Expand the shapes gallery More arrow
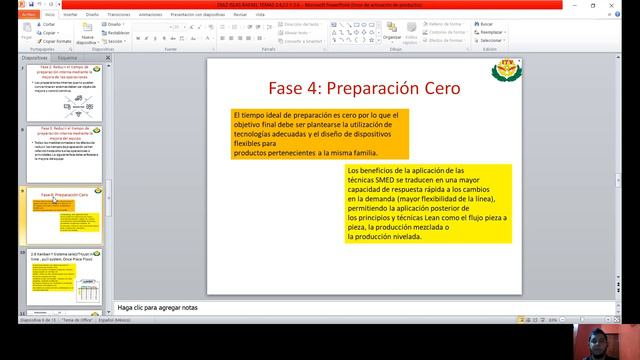The image size is (640, 360). pyautogui.click(x=378, y=40)
